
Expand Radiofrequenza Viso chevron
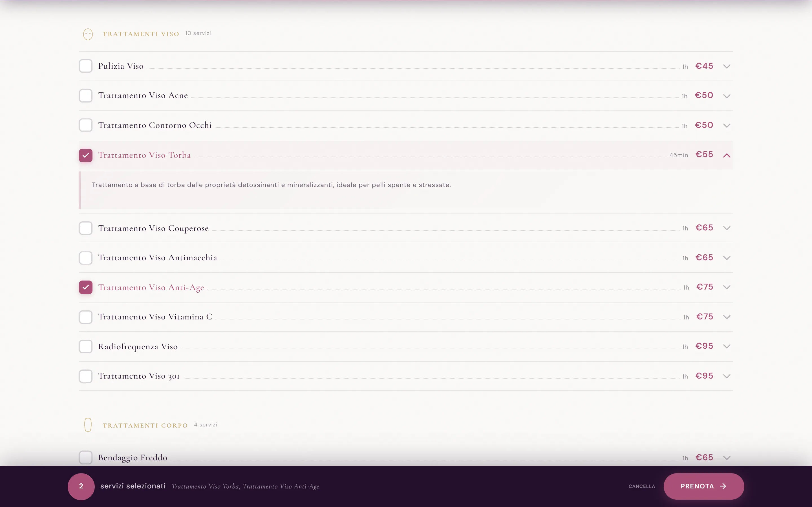727,346
